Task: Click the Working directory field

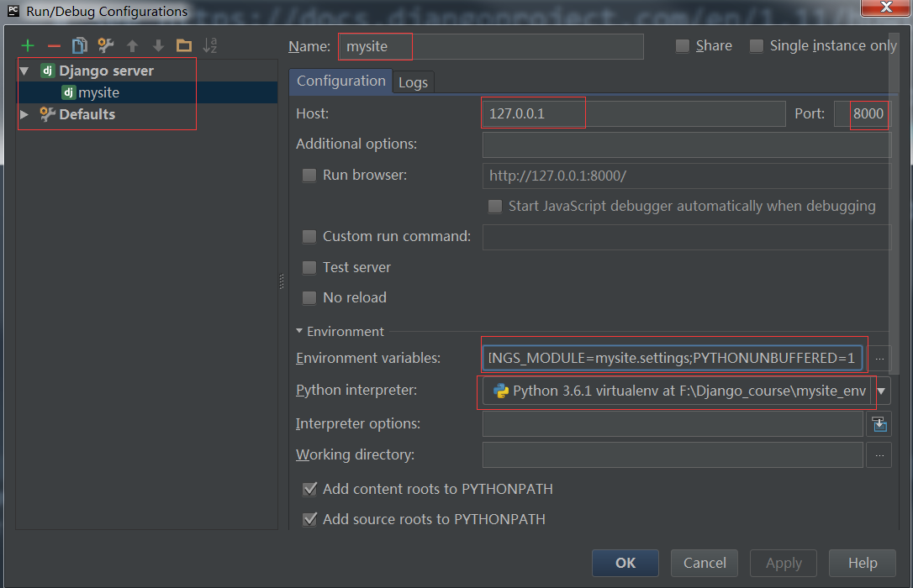Action: tap(673, 454)
